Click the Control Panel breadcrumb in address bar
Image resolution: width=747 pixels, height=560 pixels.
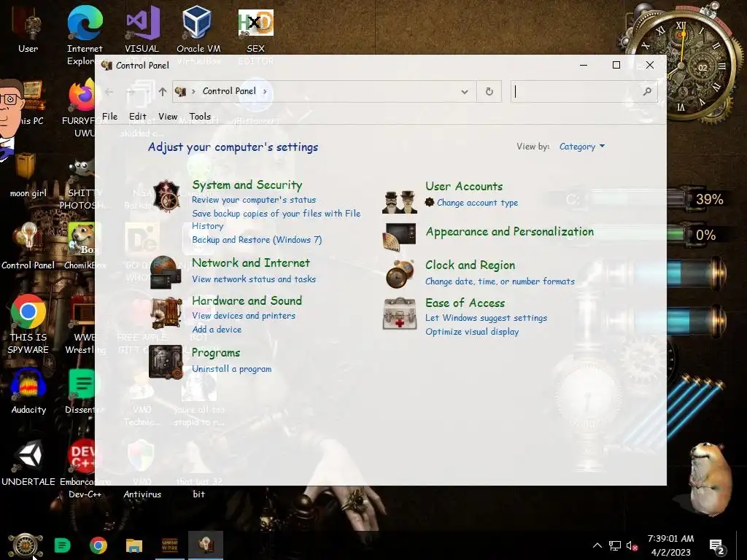point(229,91)
